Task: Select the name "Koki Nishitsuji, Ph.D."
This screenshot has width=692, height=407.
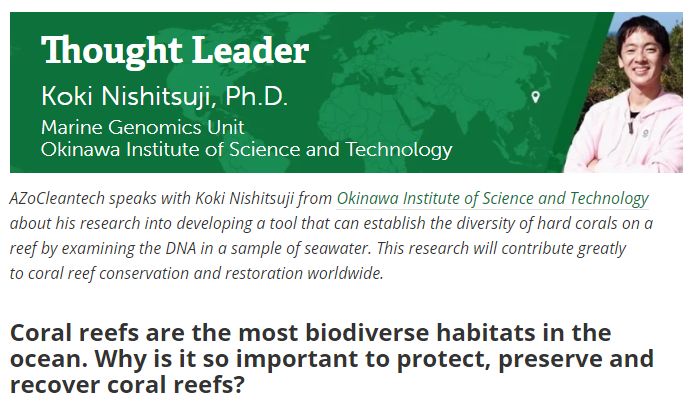Action: [164, 96]
